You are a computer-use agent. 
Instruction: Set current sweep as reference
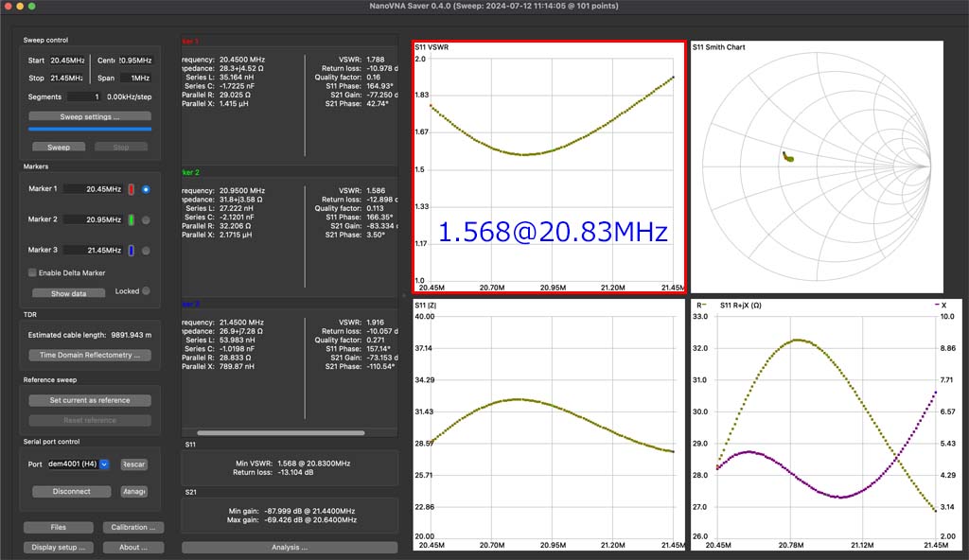pyautogui.click(x=90, y=400)
